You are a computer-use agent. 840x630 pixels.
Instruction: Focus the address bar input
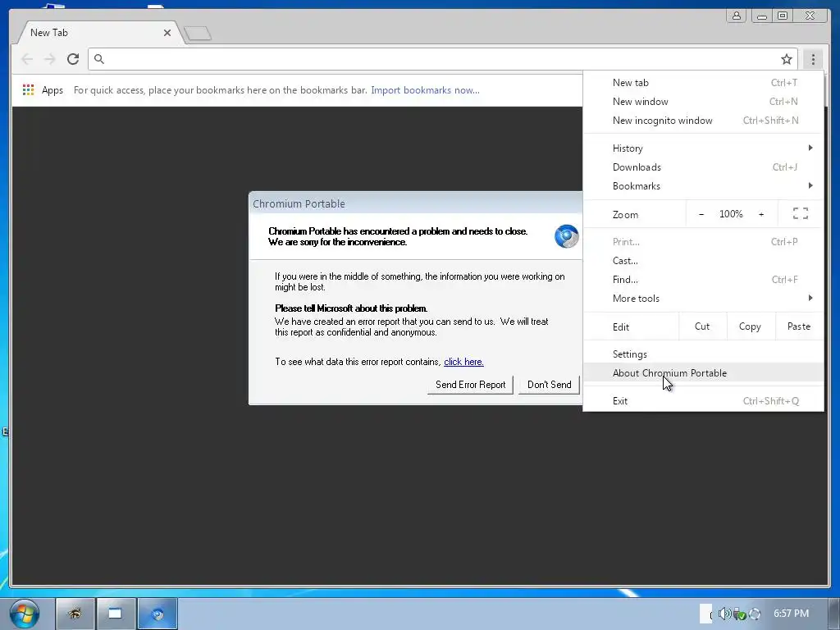click(442, 59)
